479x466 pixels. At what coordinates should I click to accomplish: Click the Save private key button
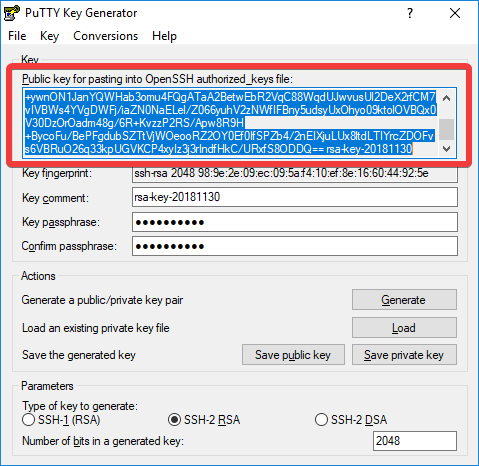[x=404, y=355]
